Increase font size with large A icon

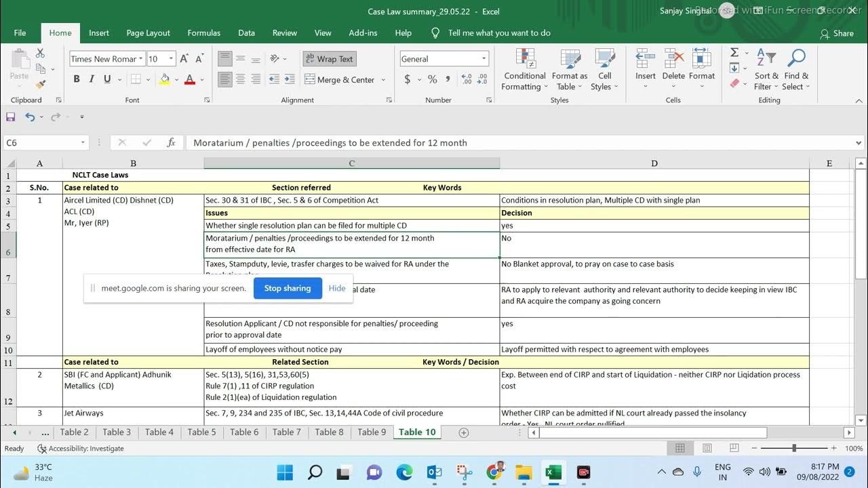(184, 59)
